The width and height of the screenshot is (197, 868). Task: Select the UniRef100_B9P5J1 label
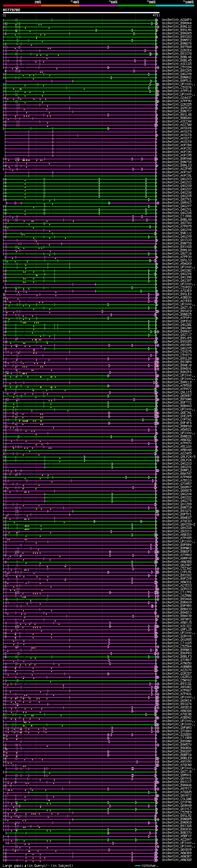[177, 81]
